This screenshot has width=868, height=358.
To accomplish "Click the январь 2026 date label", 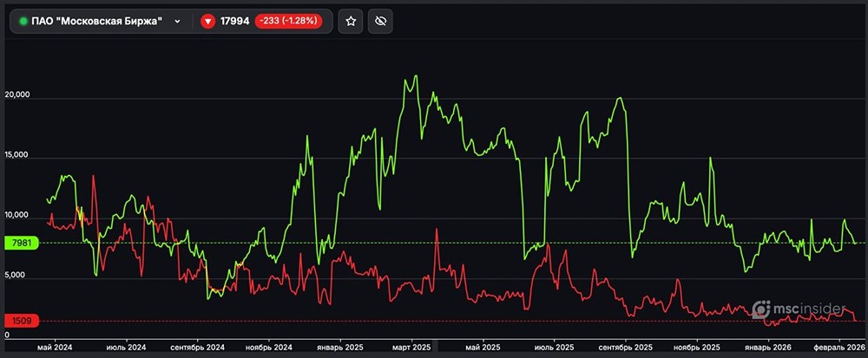I will pos(768,348).
